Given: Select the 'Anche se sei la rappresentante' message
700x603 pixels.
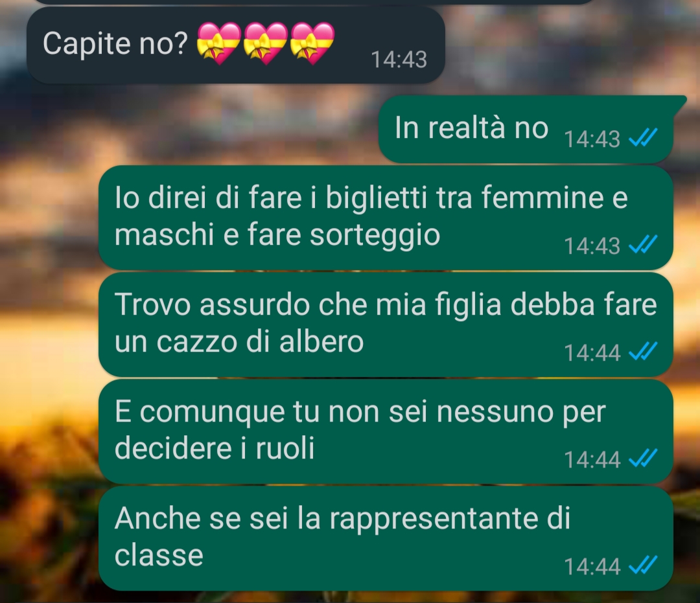Looking at the screenshot, I should click(x=386, y=538).
